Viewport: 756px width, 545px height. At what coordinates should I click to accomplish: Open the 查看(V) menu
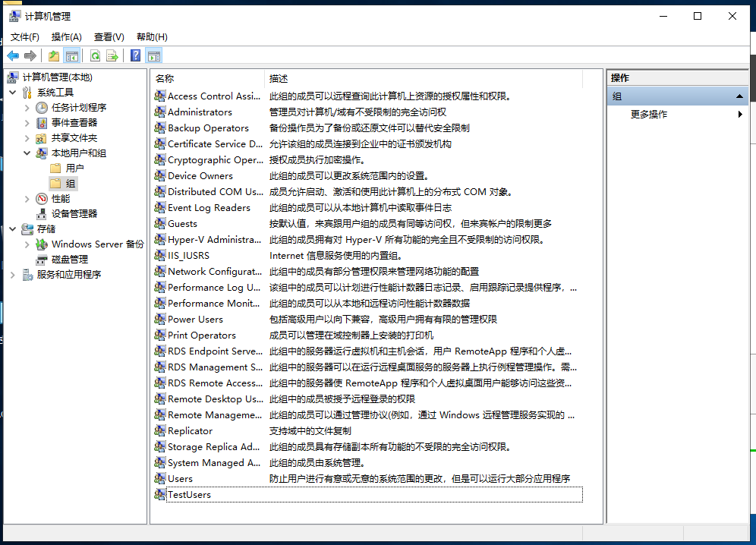(109, 37)
